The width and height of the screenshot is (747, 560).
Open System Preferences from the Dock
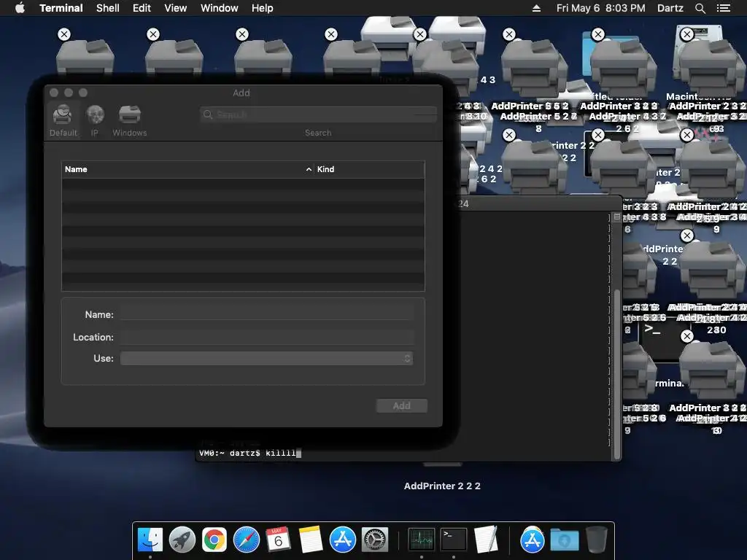[x=375, y=540]
